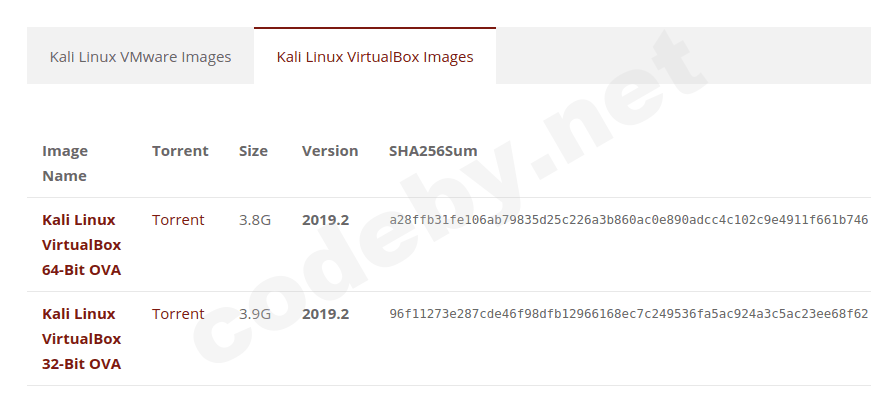Click the SHA256Sum column header
Image resolution: width=895 pixels, height=413 pixels.
pos(433,151)
